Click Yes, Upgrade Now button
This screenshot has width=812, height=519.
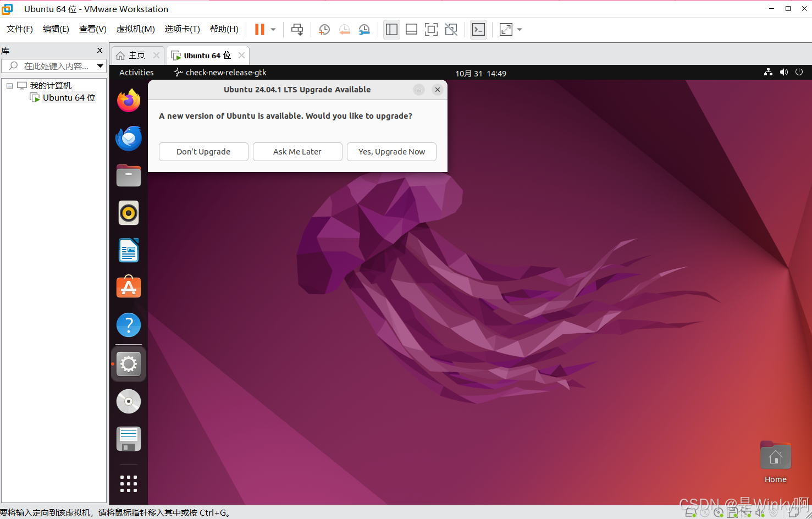391,152
